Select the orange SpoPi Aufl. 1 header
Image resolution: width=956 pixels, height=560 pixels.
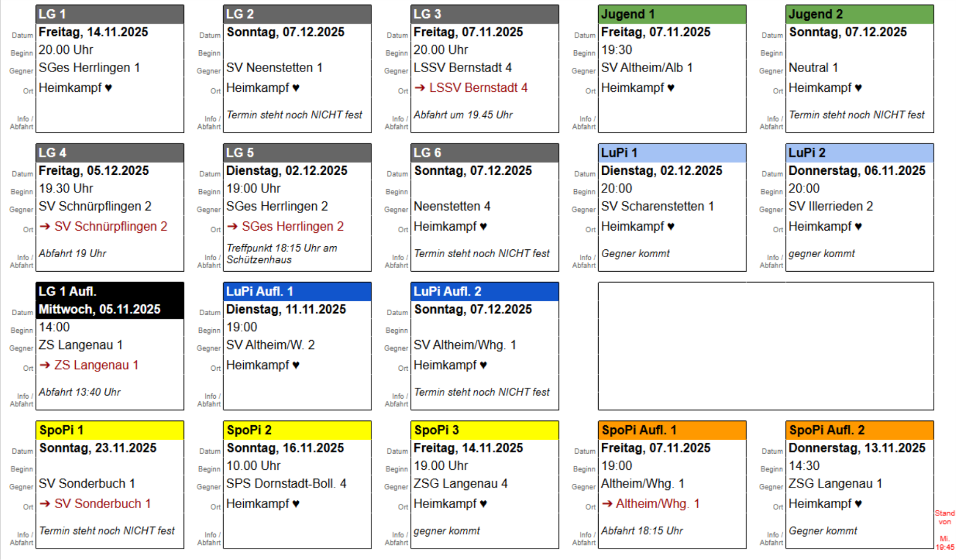672,430
